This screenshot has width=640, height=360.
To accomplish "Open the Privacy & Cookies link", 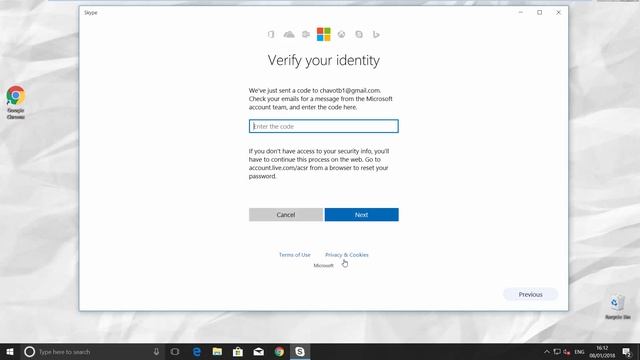I will 347,255.
